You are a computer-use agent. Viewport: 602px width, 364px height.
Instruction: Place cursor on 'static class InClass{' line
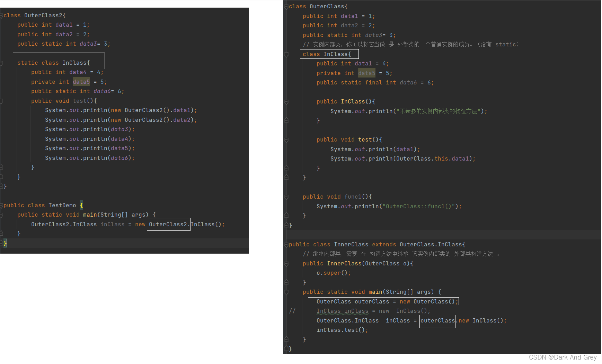(54, 63)
